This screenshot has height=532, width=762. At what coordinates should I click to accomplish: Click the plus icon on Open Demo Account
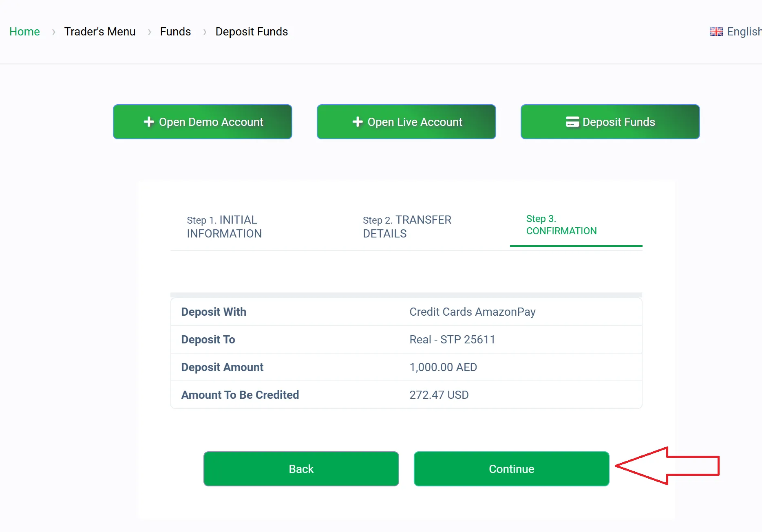coord(149,122)
